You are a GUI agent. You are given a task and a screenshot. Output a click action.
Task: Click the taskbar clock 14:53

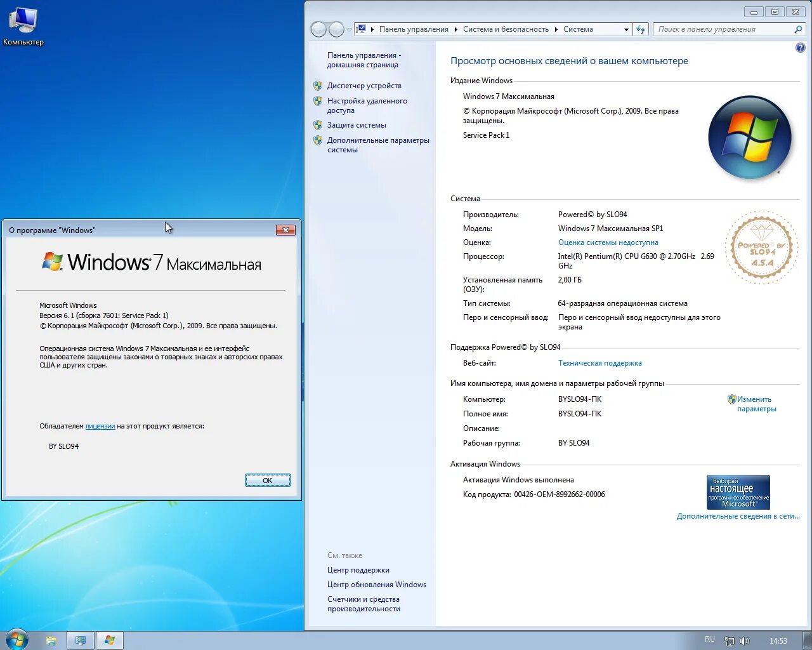coord(778,641)
